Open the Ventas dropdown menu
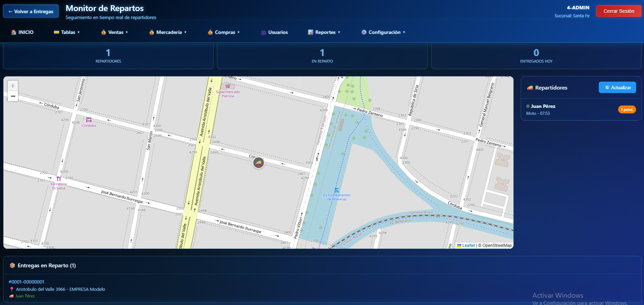 pos(115,32)
